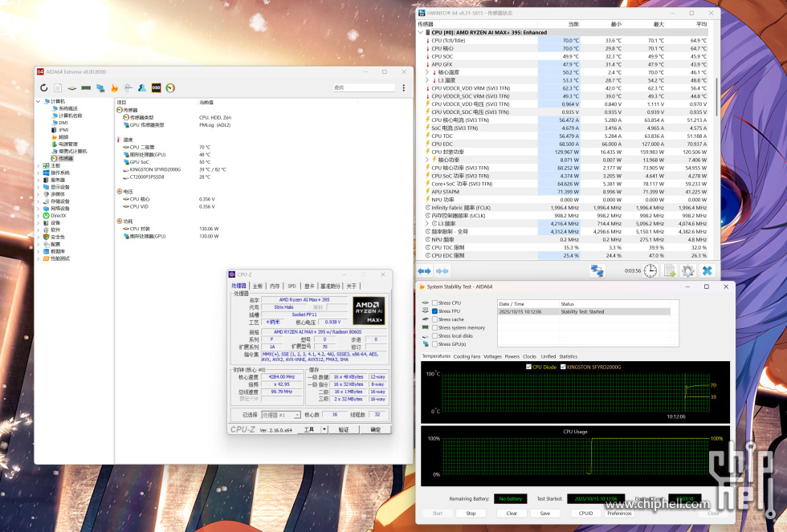
Task: Enable the Stress CPU checkbox
Action: point(435,303)
